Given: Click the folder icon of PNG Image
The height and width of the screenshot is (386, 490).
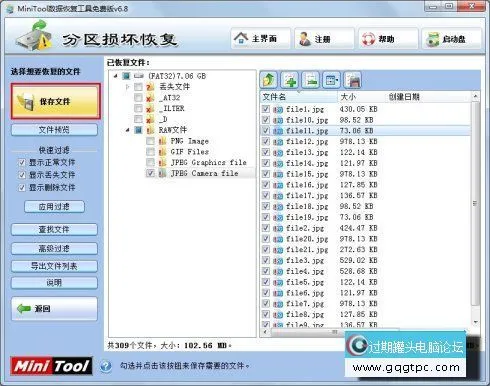Looking at the screenshot, I should click(x=162, y=141).
